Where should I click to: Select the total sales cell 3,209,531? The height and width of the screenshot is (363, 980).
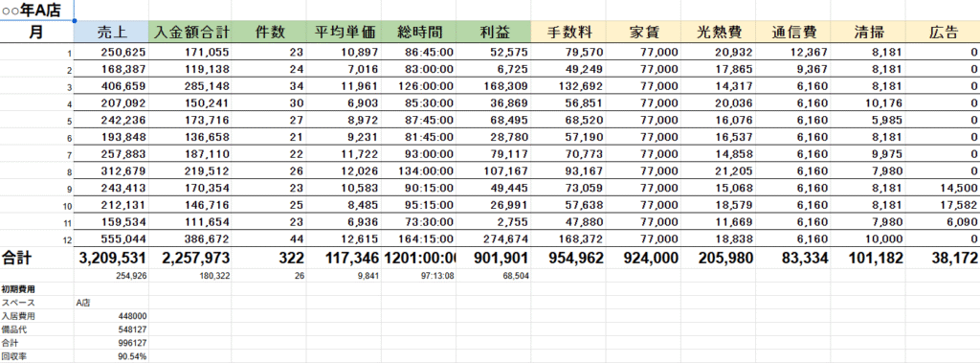tap(111, 258)
